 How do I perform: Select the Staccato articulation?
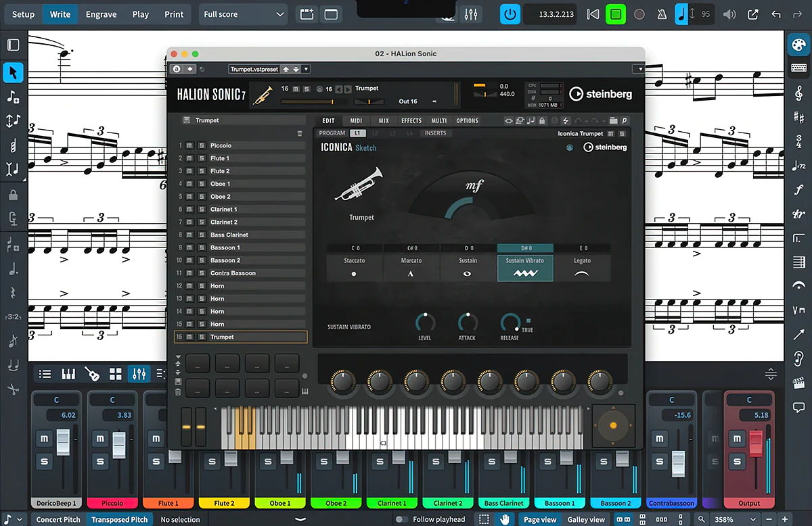[354, 267]
